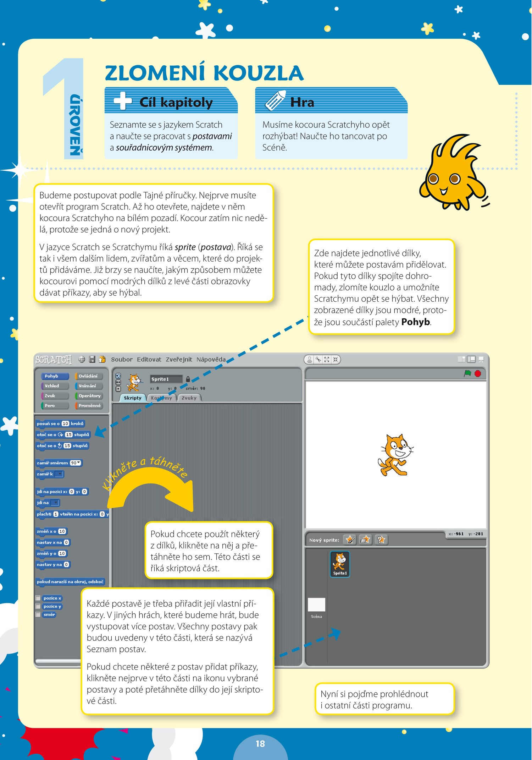Viewport: 532px width, 760px height.
Task: Get a surprise sprite with question-mark icon
Action: point(381,540)
